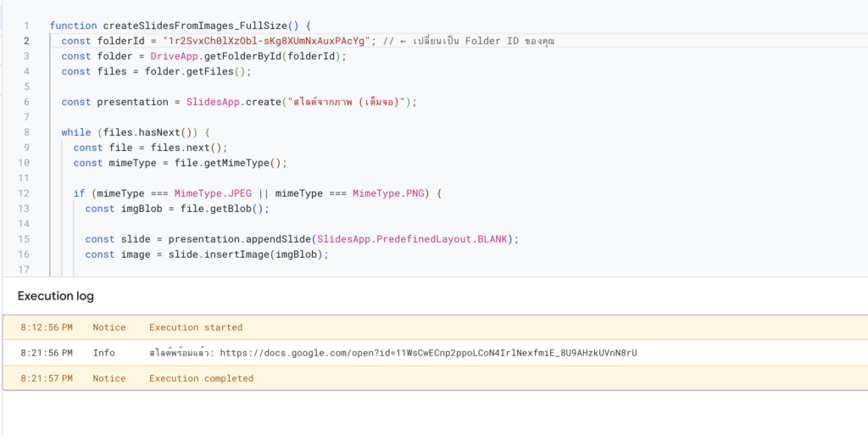Place cursor in the folderId string value
The width and height of the screenshot is (868, 436).
coord(265,41)
